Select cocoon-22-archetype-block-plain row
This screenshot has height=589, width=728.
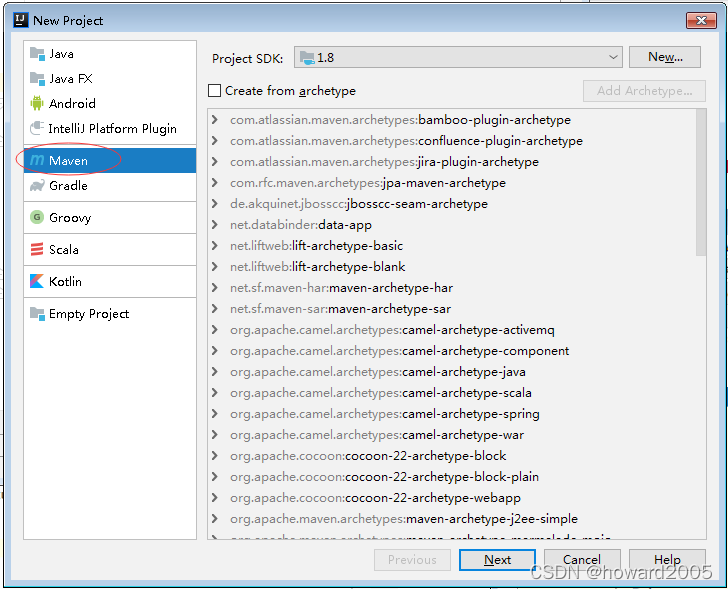[452, 477]
